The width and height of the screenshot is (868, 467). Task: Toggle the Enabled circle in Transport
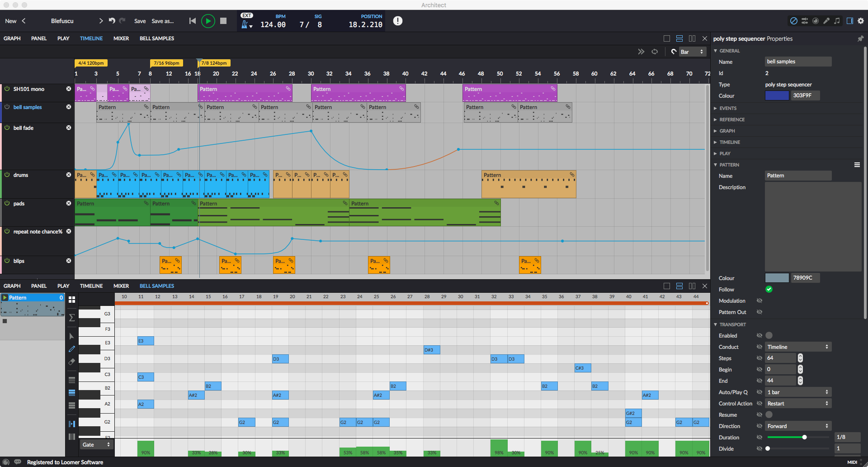click(769, 335)
